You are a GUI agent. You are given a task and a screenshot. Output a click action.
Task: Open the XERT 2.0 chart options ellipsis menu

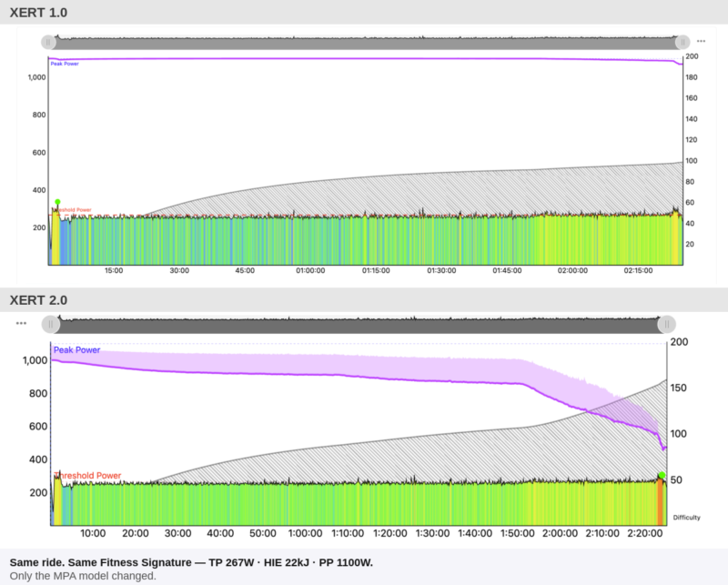pos(21,323)
